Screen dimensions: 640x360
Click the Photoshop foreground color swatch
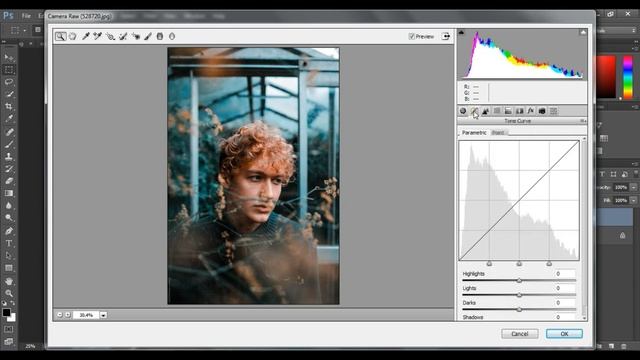6,313
